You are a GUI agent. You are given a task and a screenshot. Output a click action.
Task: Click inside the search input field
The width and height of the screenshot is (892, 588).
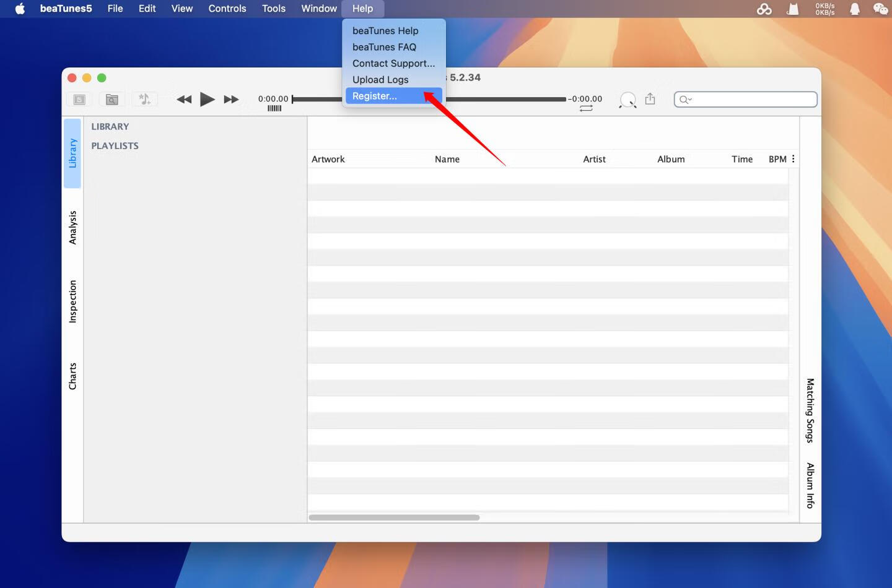746,99
